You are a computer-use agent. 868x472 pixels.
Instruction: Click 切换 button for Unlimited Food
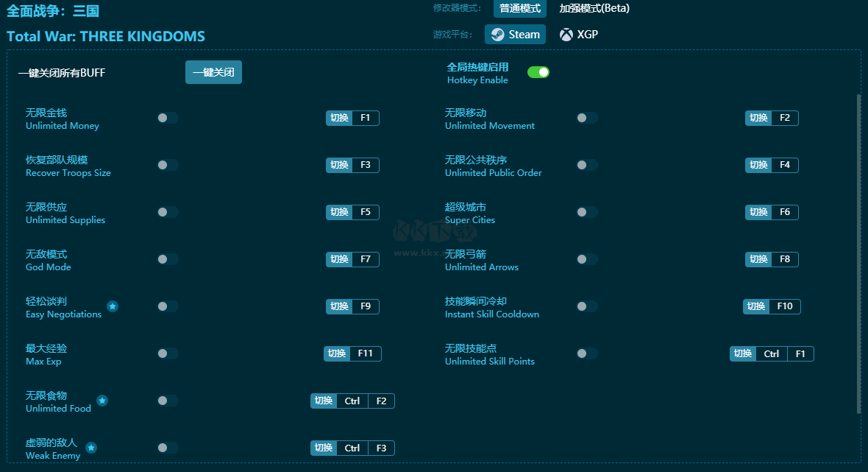323,401
